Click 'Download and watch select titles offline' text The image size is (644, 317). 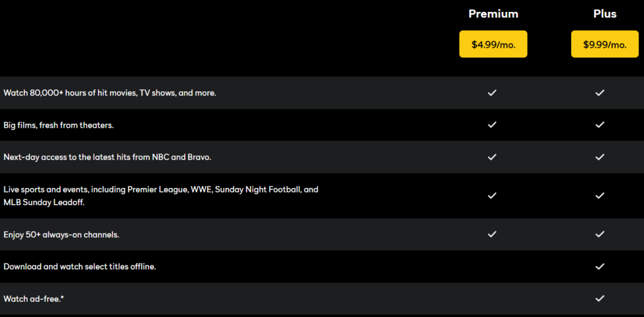[80, 267]
